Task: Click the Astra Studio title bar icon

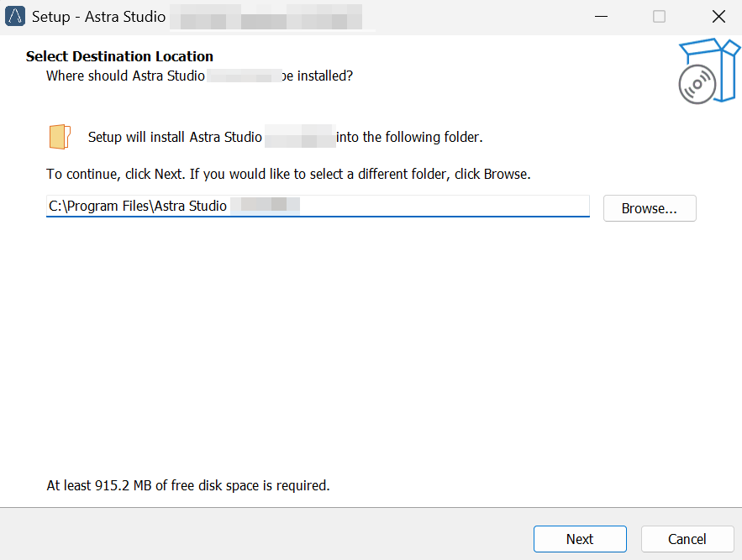Action: coord(14,17)
